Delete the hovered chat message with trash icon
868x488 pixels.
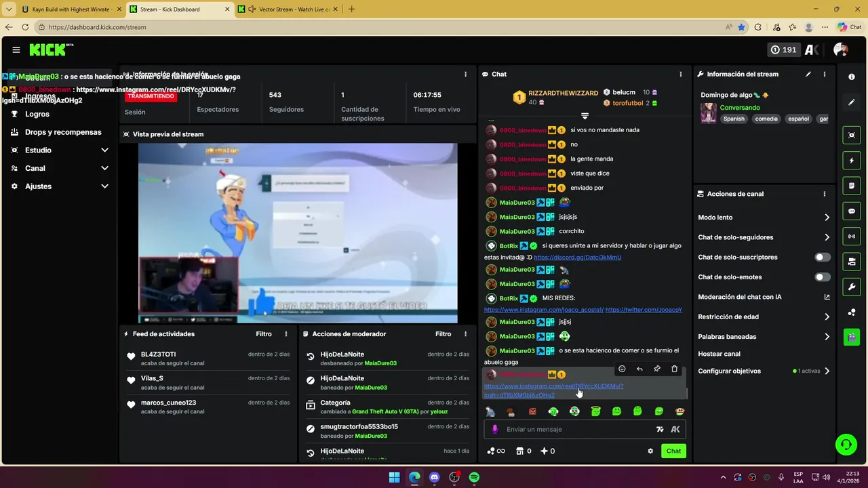click(674, 369)
